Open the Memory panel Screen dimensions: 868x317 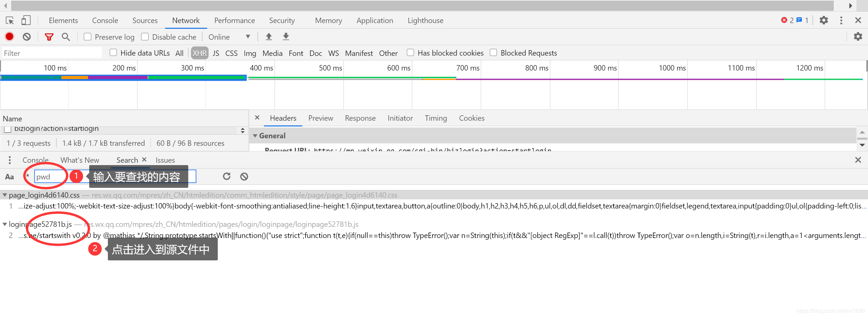pos(328,20)
